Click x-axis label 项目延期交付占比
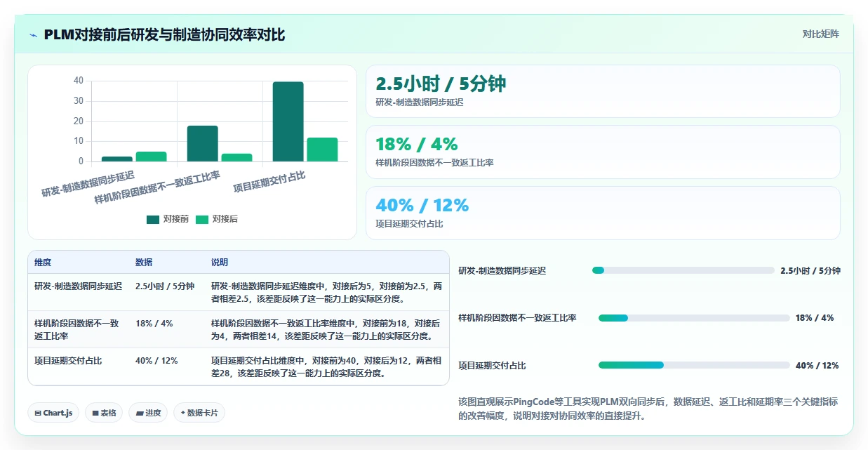This screenshot has width=868, height=450. [x=270, y=182]
